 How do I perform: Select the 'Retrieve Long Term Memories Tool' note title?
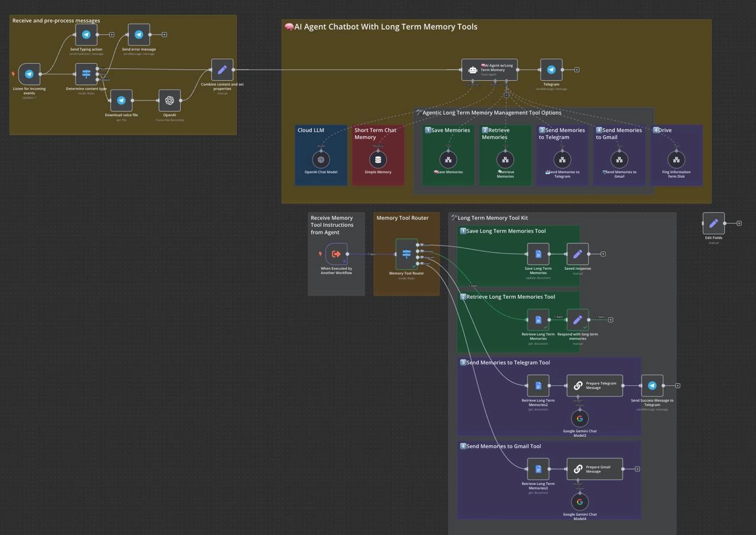(x=508, y=296)
